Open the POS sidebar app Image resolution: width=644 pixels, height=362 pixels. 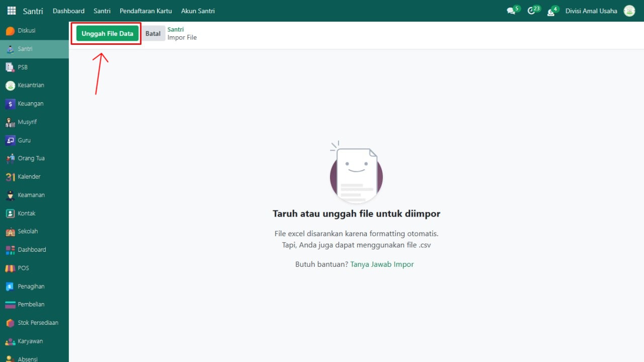click(x=10, y=268)
